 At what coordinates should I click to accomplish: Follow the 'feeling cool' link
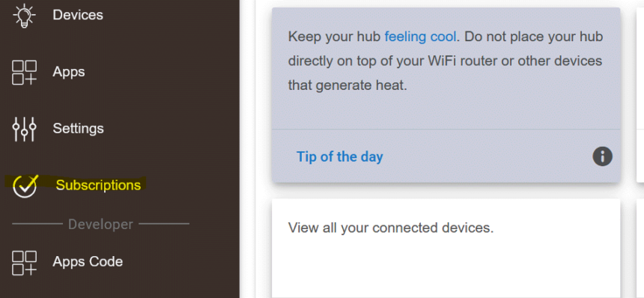click(420, 37)
